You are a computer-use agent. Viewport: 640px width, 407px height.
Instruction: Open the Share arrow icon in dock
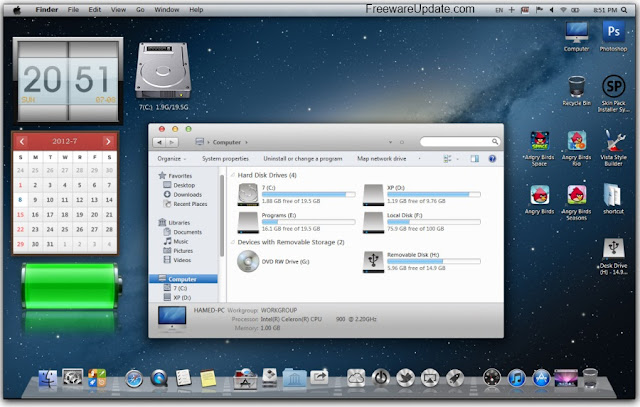(x=319, y=378)
